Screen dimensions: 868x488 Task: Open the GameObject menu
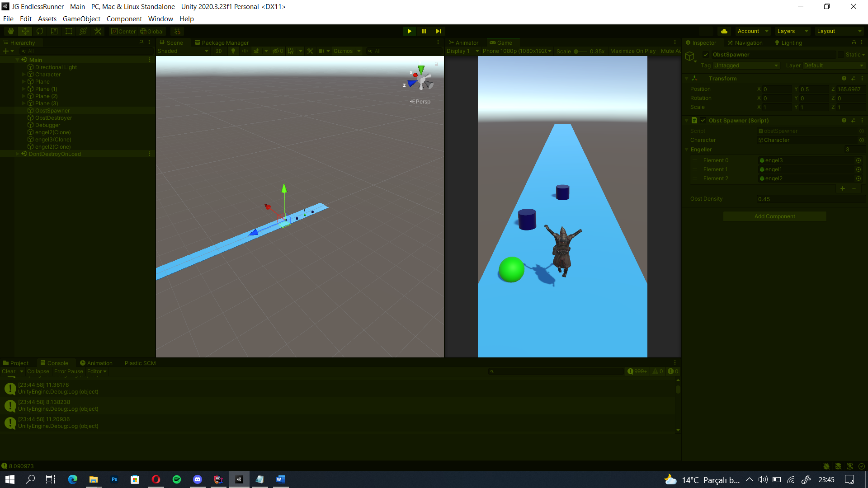pos(81,19)
